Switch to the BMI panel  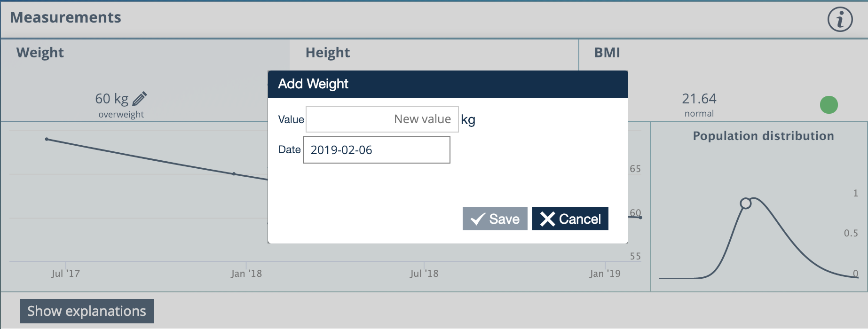pos(607,53)
